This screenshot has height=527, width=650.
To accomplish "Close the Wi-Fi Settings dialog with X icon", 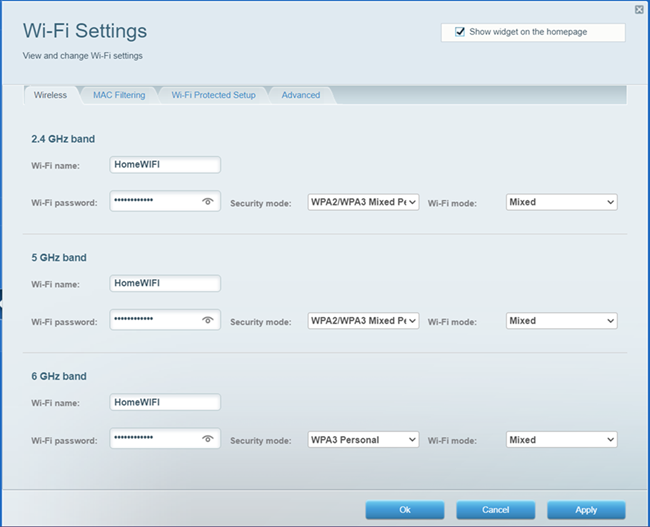I will coord(639,10).
